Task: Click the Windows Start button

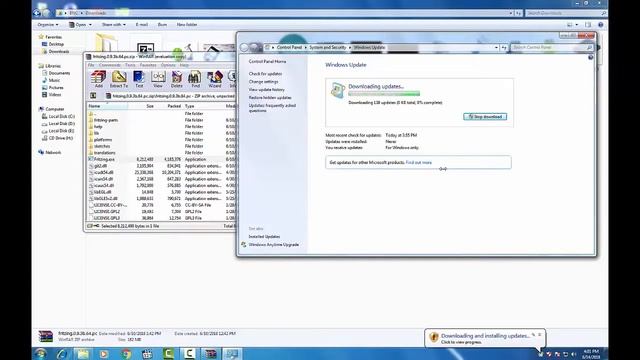Action: (x=41, y=353)
